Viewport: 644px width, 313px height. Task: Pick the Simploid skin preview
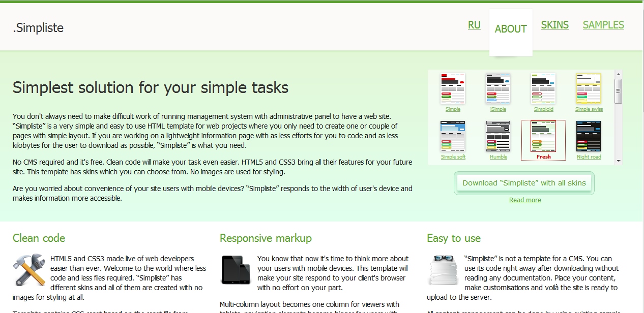[x=543, y=89]
